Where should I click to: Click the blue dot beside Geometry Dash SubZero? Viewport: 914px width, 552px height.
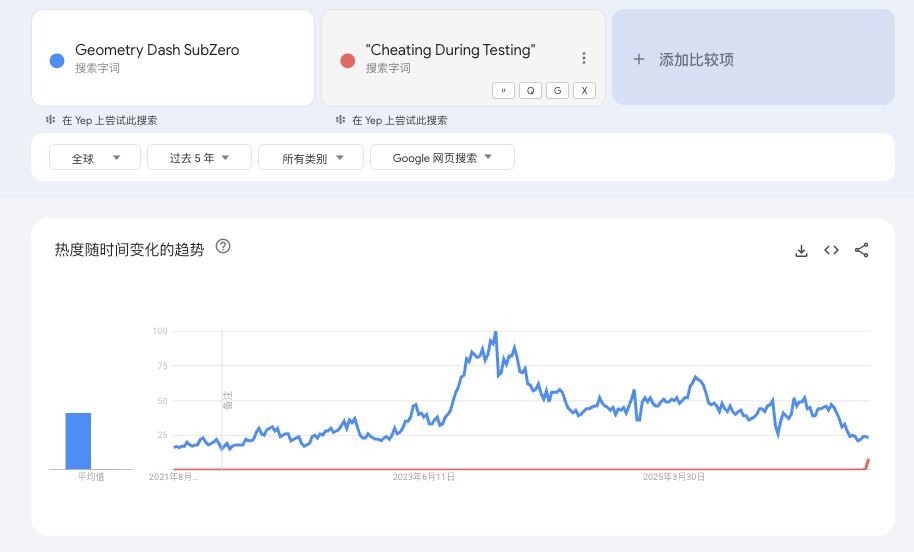coord(57,61)
